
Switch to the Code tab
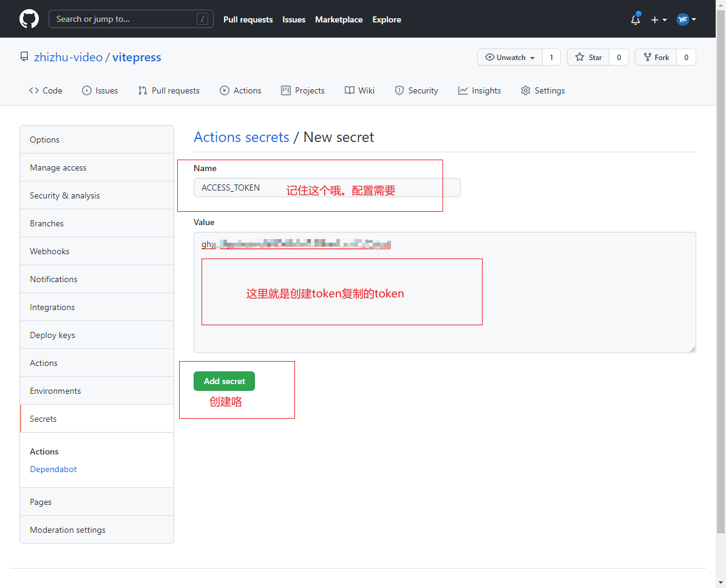46,90
